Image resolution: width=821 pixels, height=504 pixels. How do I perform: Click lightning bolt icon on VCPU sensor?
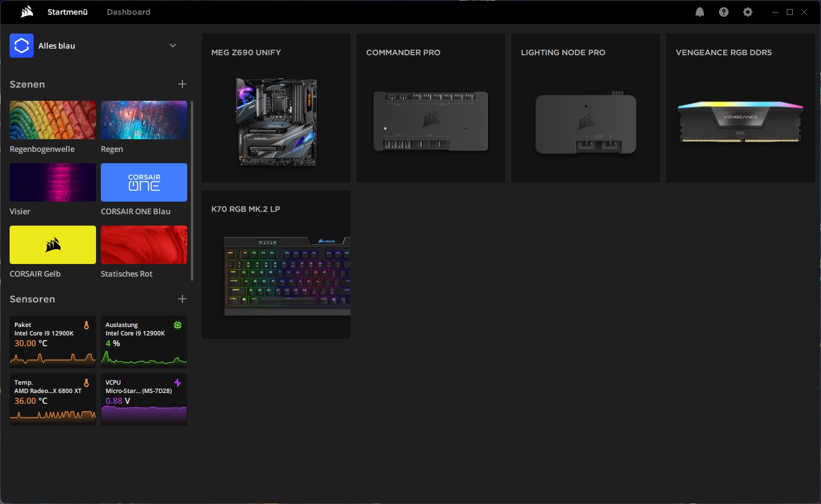178,383
